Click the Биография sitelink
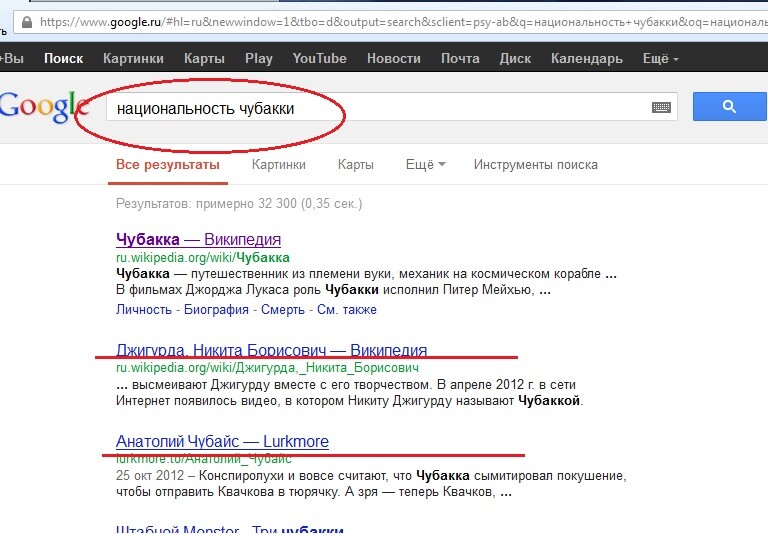 216,310
